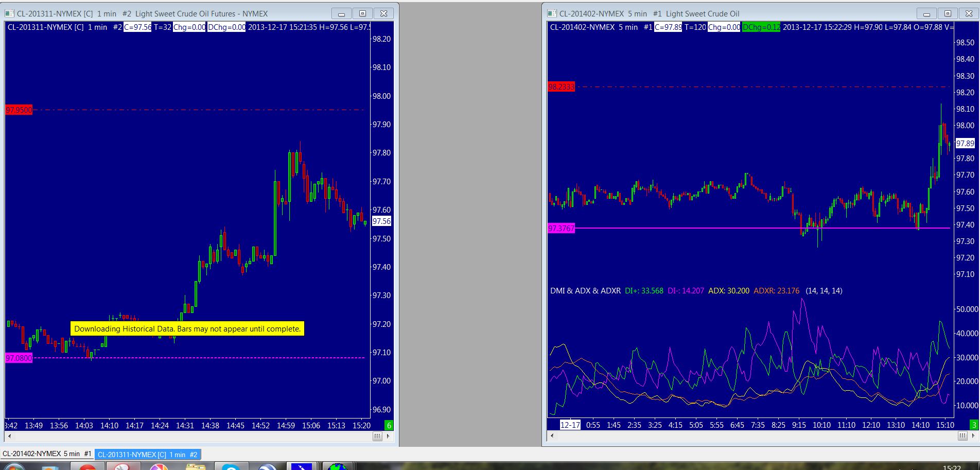Select the magenta 97.0800 price line label
The image size is (980, 470).
pos(19,358)
